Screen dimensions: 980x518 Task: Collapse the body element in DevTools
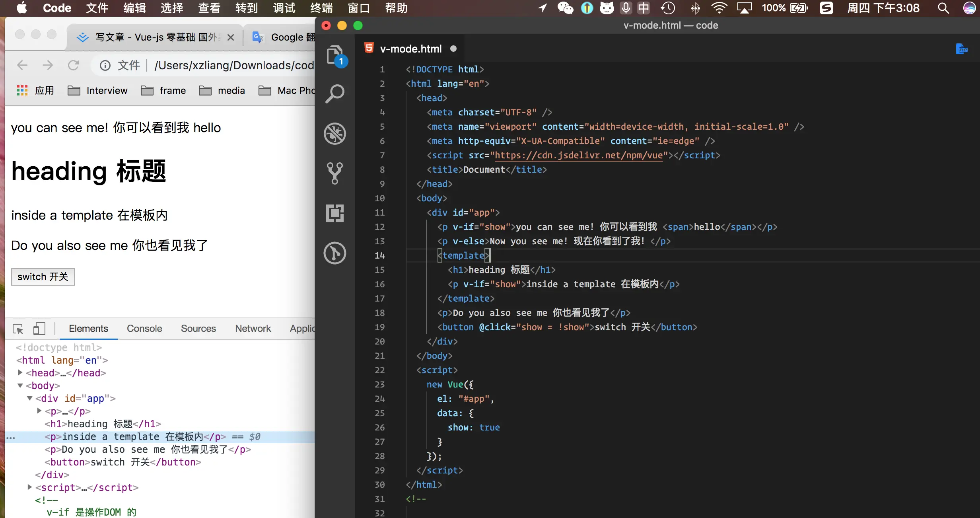pyautogui.click(x=20, y=386)
